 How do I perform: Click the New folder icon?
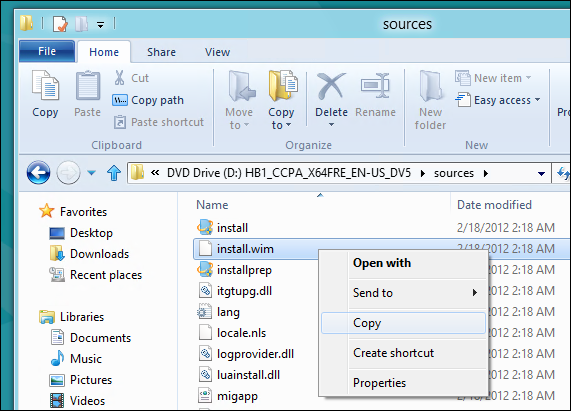(x=431, y=86)
